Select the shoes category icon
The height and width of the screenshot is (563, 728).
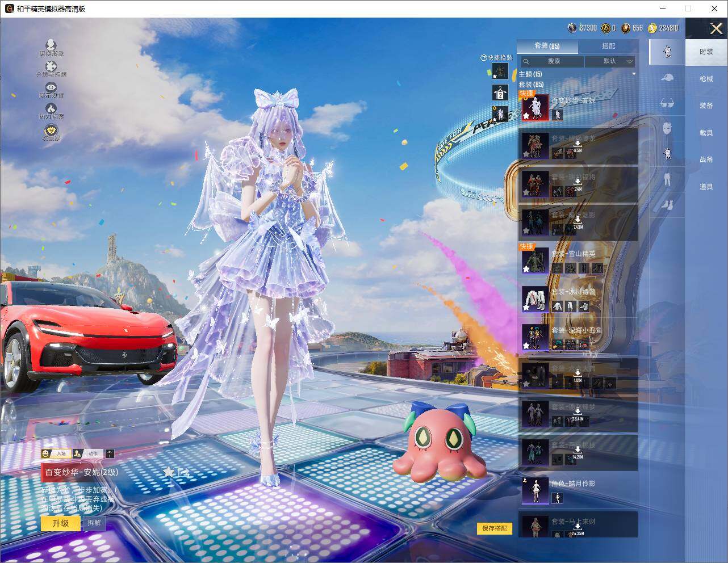(667, 204)
